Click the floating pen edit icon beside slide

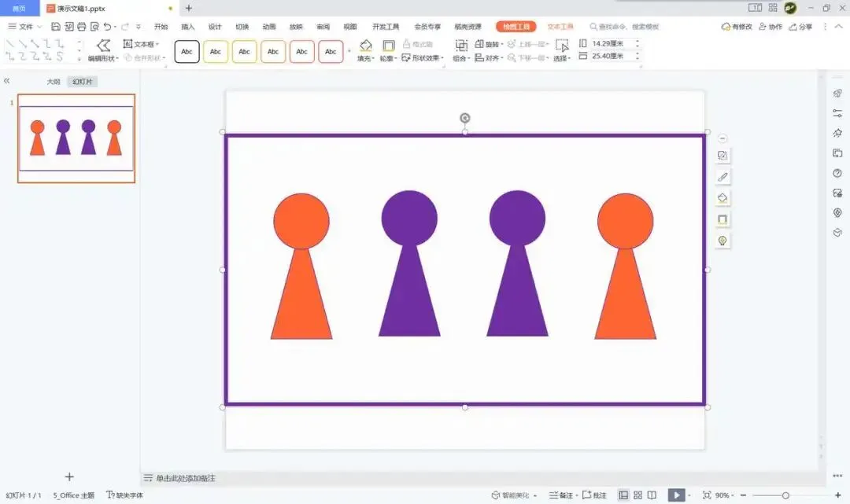pos(722,176)
